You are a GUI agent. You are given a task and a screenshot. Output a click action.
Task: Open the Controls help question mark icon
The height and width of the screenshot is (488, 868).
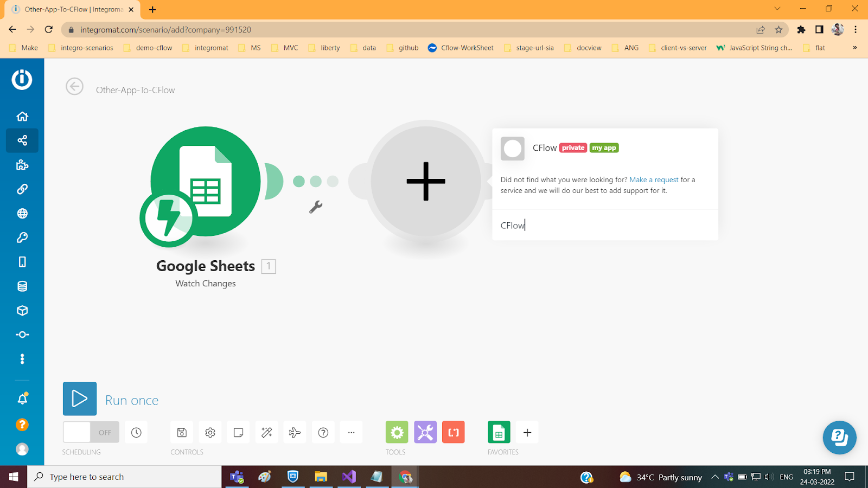click(323, 432)
